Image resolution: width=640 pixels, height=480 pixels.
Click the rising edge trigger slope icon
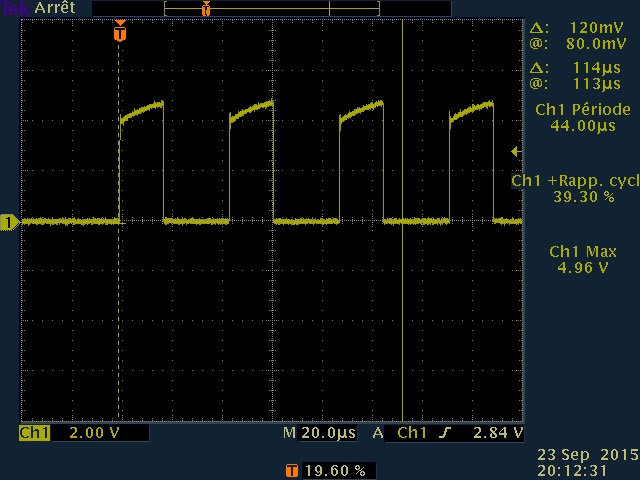pos(445,433)
